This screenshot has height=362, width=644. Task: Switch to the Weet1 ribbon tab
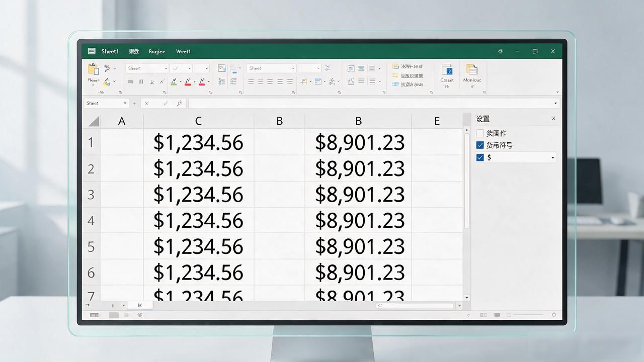(x=183, y=51)
